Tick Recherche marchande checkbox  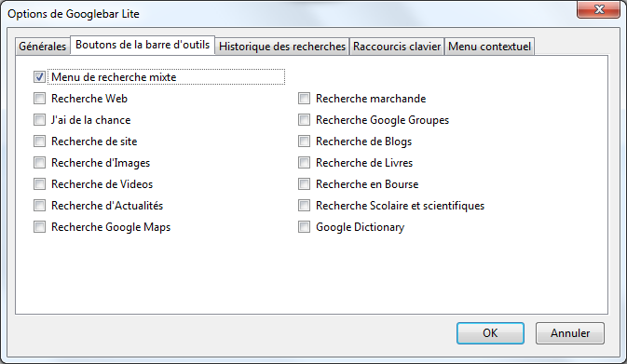304,99
